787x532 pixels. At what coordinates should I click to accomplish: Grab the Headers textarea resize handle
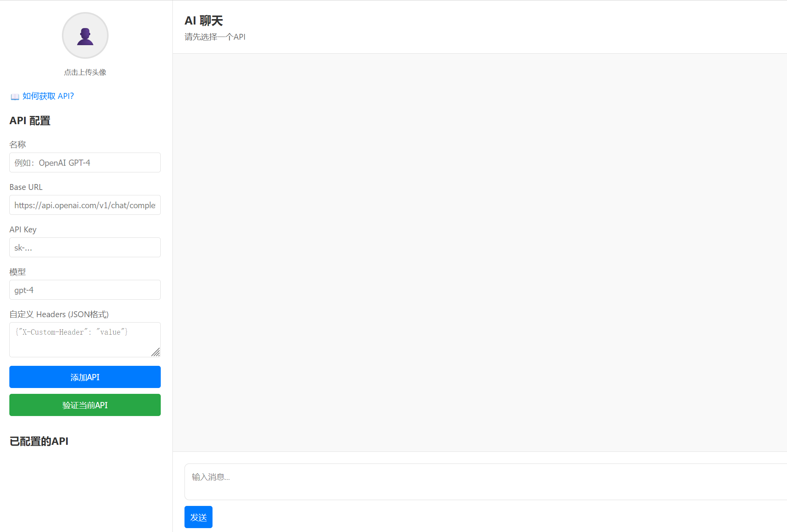(x=156, y=353)
